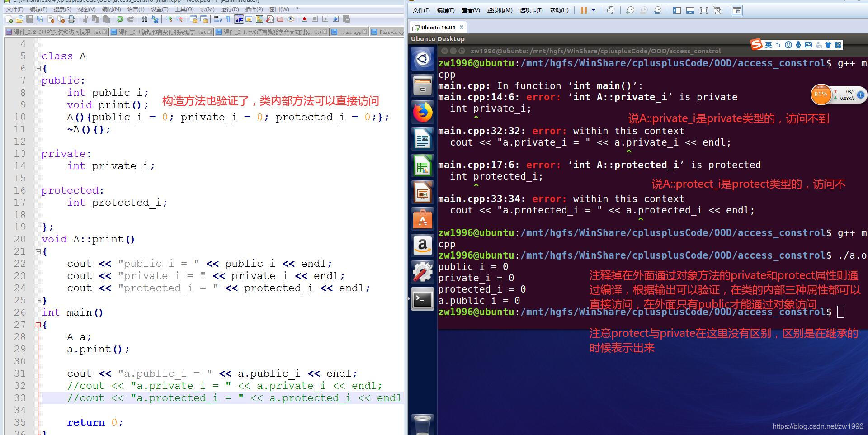Open Terminal icon in Ubuntu launcher
This screenshot has height=435, width=868.
pyautogui.click(x=423, y=299)
